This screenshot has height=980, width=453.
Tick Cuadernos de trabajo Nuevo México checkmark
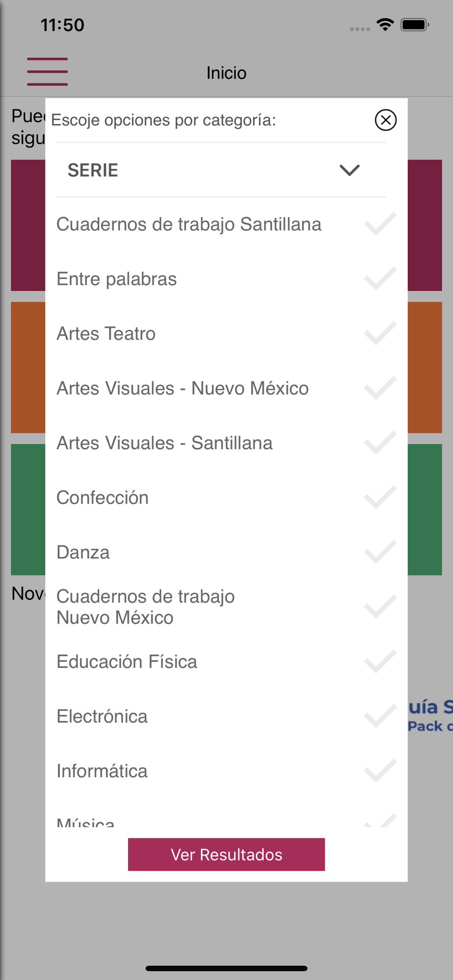tap(380, 607)
